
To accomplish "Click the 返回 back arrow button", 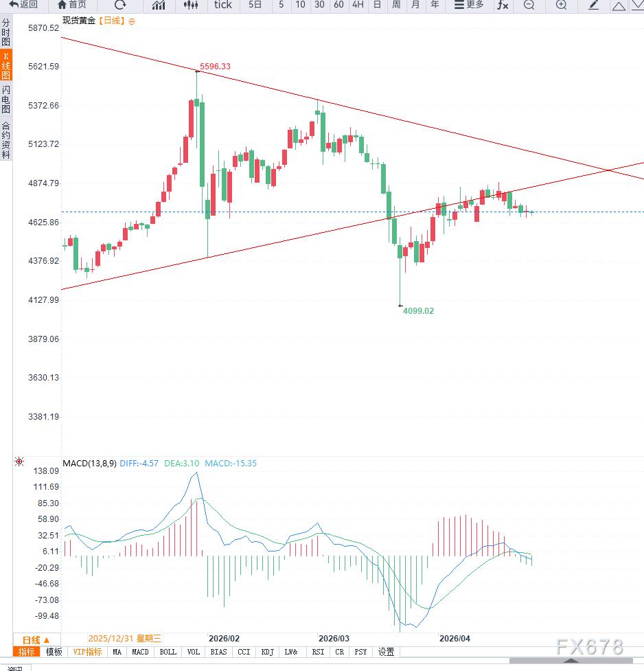I will coord(23,5).
